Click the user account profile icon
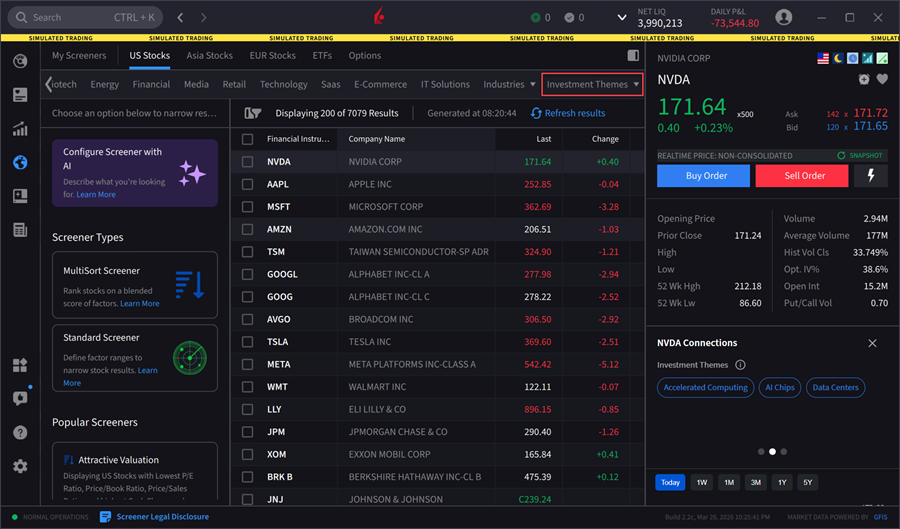The image size is (900, 529). (x=784, y=17)
